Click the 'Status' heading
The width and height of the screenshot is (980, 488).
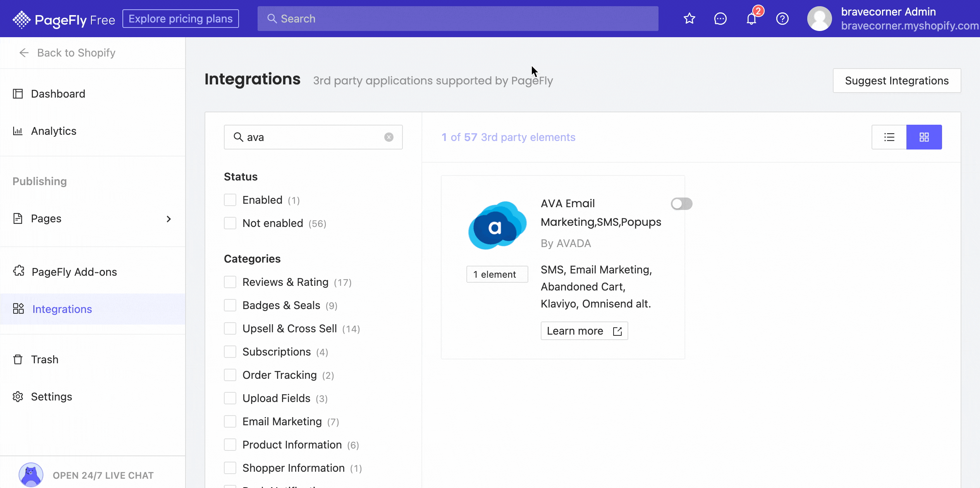tap(241, 177)
